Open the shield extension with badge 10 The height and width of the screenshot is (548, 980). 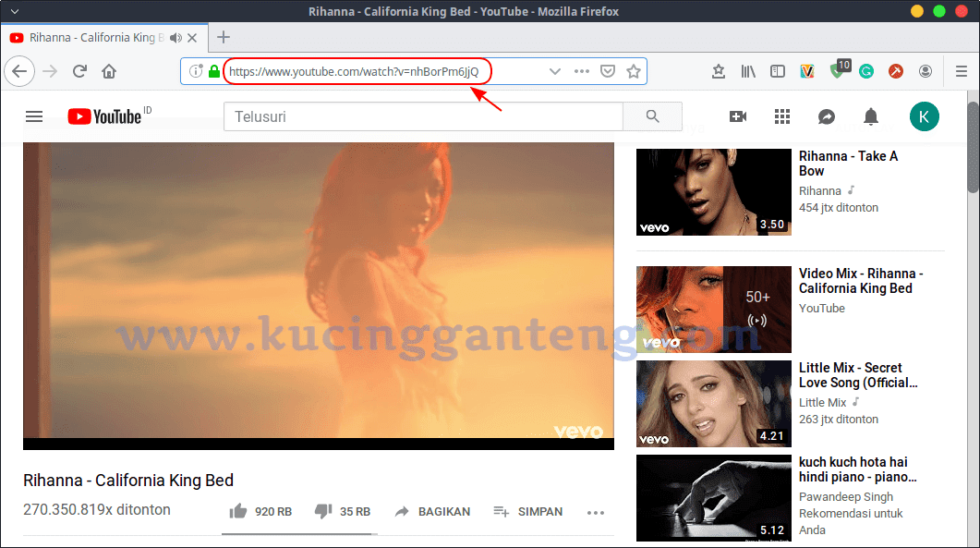pos(838,70)
